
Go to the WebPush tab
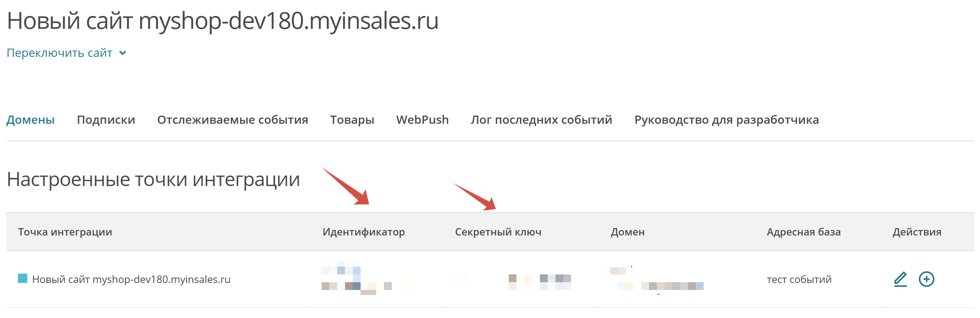coord(423,119)
